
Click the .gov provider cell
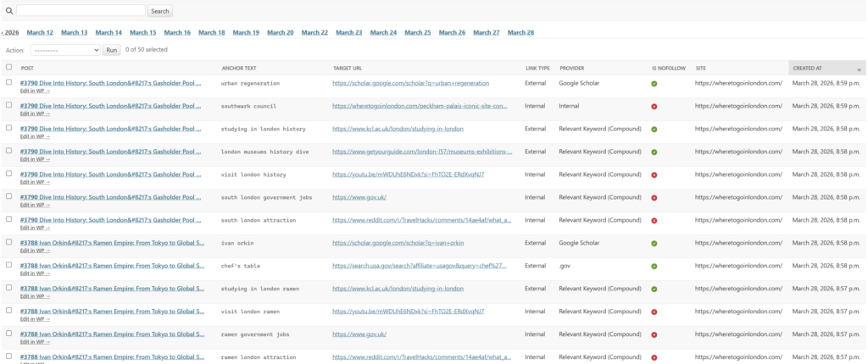click(565, 266)
